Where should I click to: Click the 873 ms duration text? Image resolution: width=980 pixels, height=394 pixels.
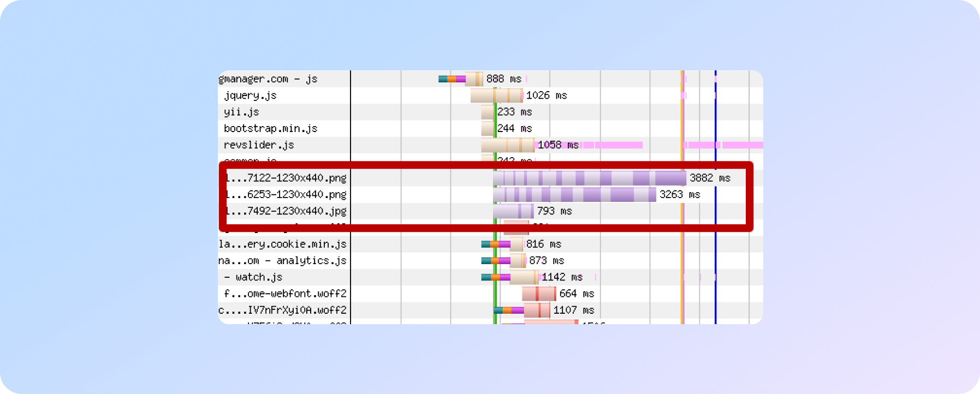tap(547, 260)
